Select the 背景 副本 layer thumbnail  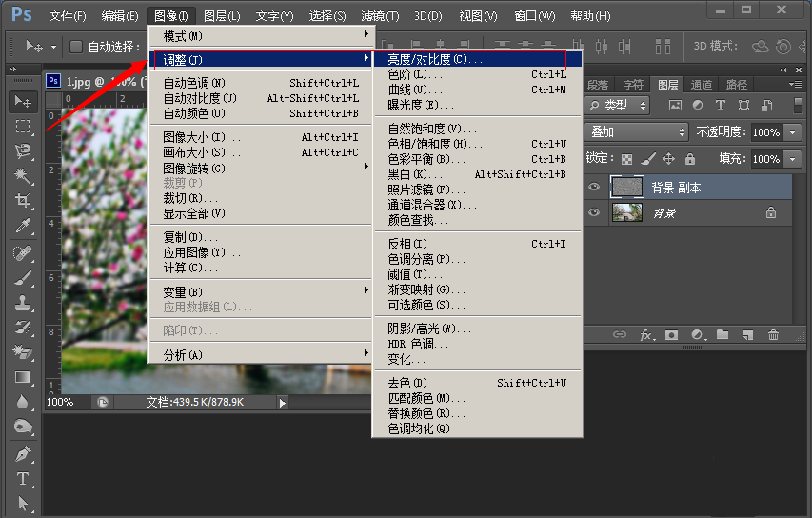(626, 188)
